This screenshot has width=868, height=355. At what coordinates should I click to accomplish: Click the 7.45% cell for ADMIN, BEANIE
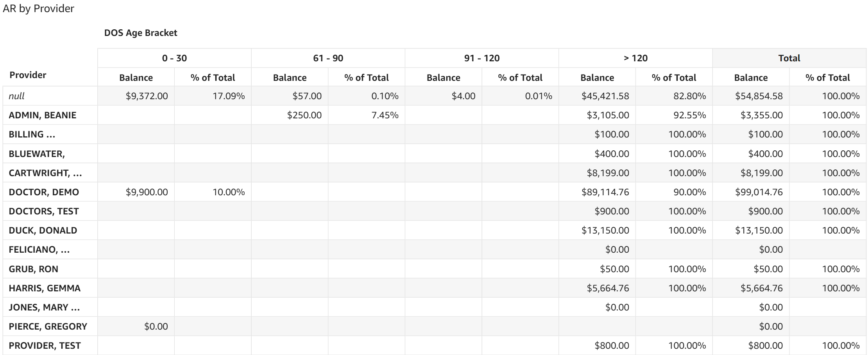[x=385, y=115]
